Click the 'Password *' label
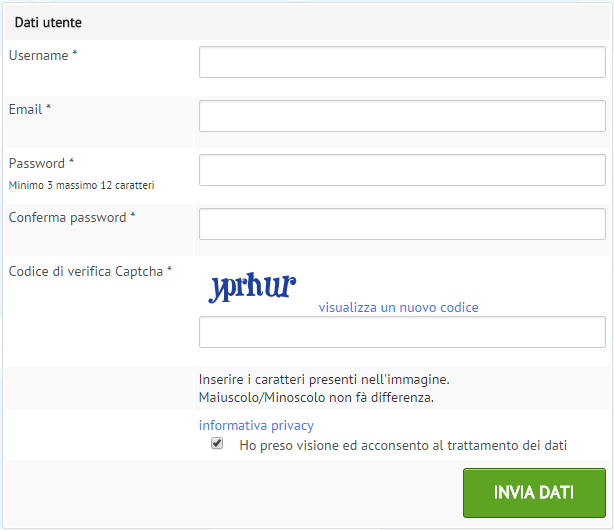Screen dimensions: 614x530 (x=41, y=163)
